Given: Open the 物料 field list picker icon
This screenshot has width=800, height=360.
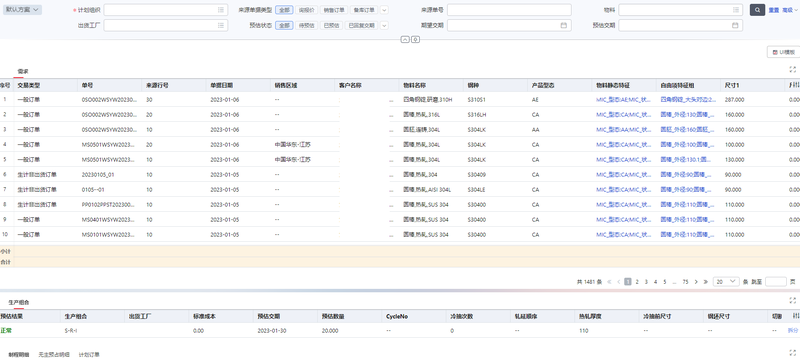Looking at the screenshot, I should pos(736,10).
